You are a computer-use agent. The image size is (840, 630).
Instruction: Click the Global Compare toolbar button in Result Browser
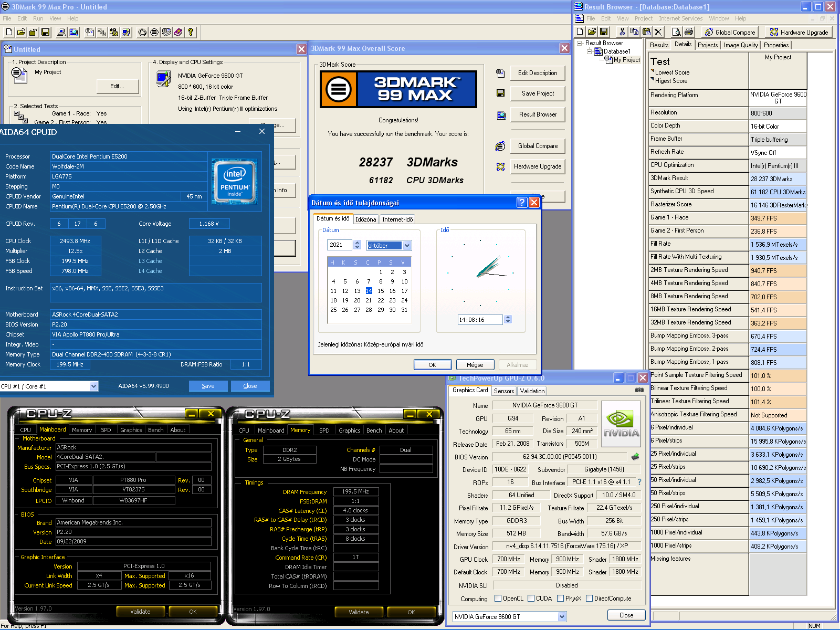(730, 32)
